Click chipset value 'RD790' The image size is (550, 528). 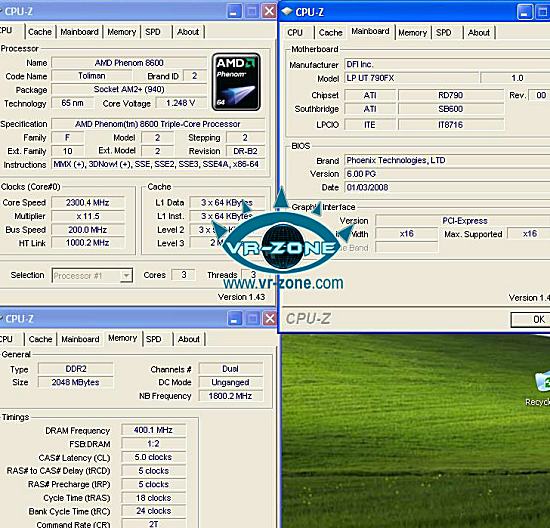pos(451,95)
